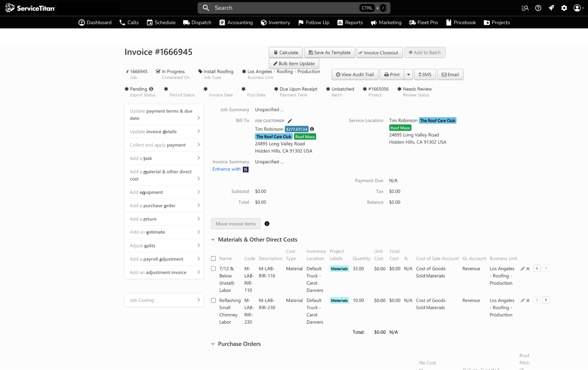Click the Move invoice items info icon
The width and height of the screenshot is (588, 370).
click(267, 224)
